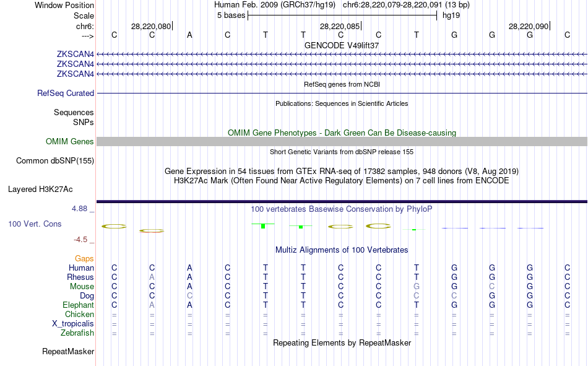Click the -4.5 lower scale value
588x366 pixels.
tap(80, 240)
